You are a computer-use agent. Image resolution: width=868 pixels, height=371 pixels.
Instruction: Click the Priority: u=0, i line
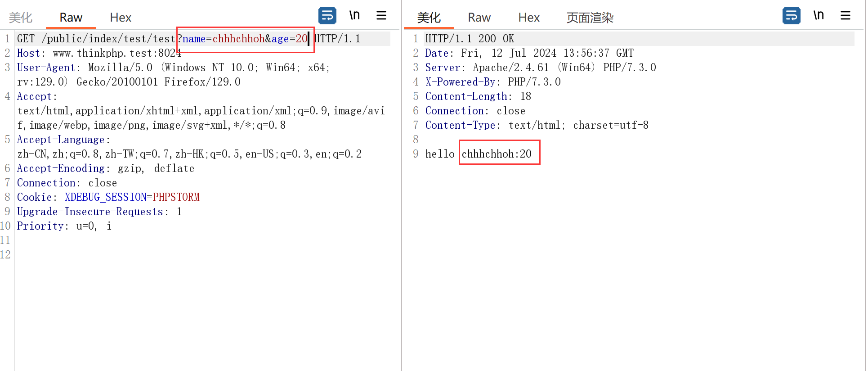point(64,226)
